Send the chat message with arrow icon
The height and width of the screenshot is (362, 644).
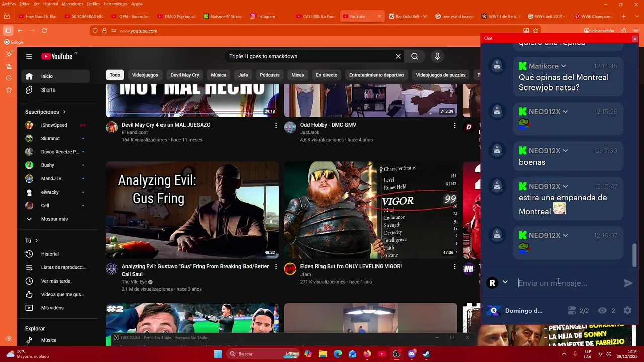tap(628, 283)
